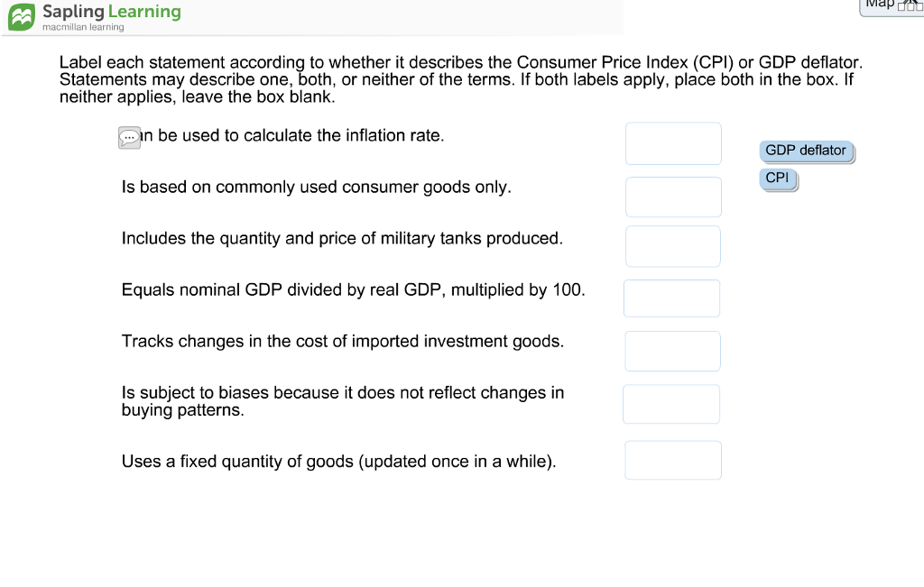Select the GDP deflator label
Image resolution: width=924 pixels, height=587 pixels.
pyautogui.click(x=806, y=151)
